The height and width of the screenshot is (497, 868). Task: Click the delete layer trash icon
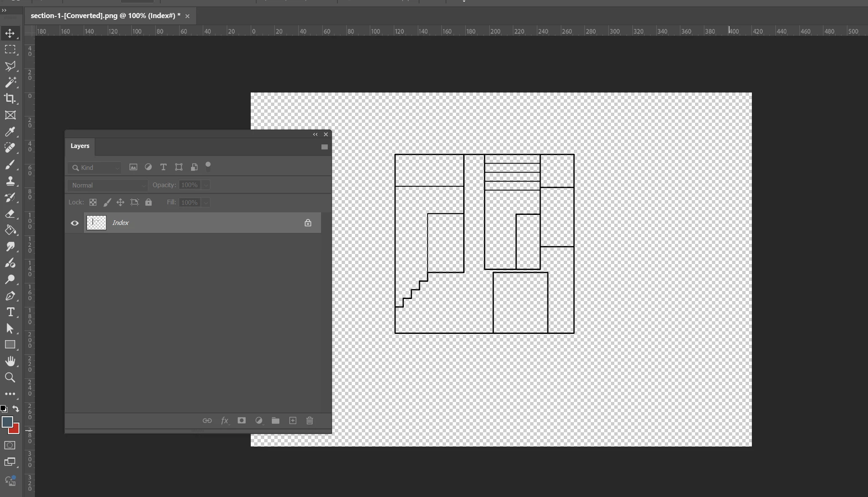pos(310,420)
